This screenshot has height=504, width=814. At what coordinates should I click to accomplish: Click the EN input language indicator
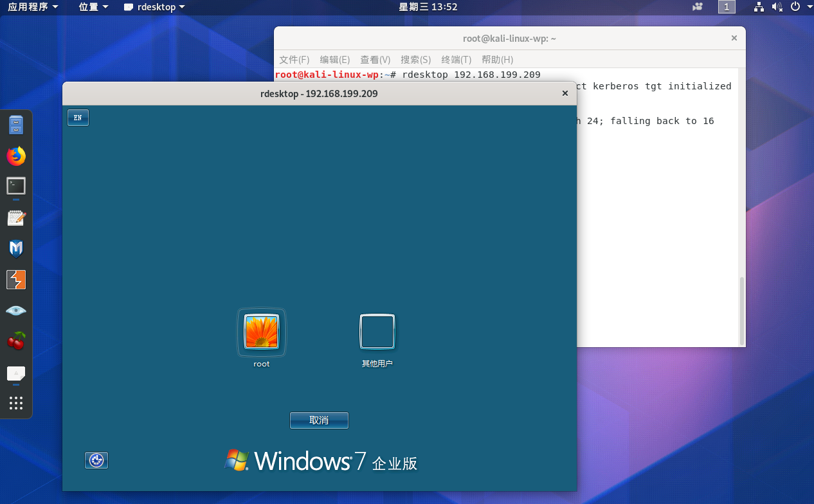click(x=78, y=118)
